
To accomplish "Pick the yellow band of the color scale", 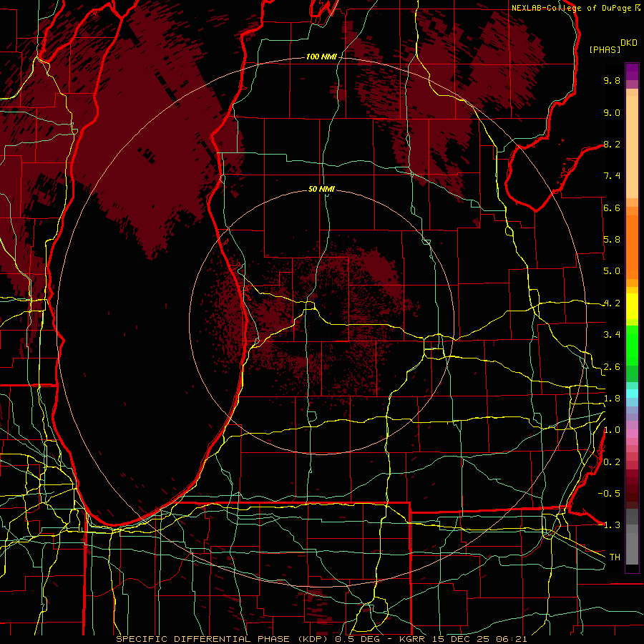I will (x=632, y=306).
